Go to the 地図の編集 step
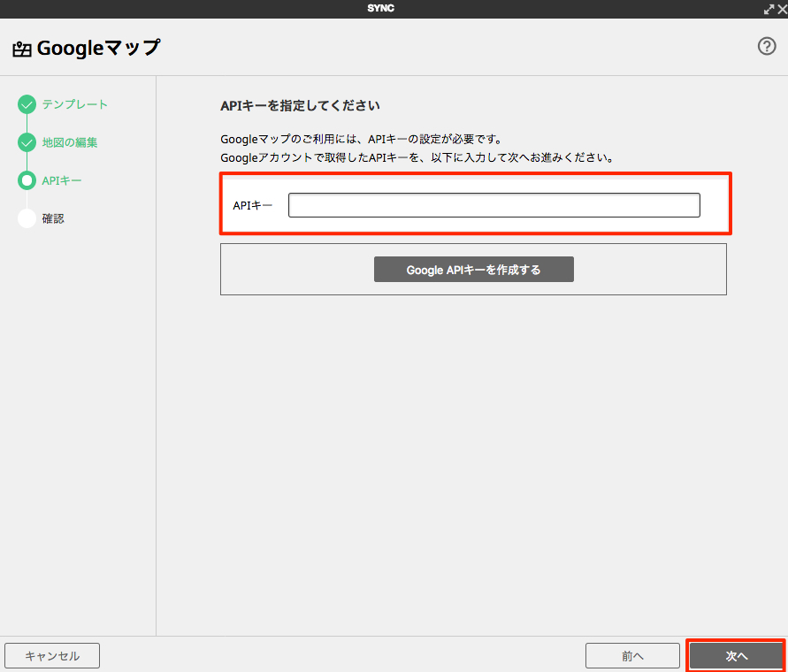Viewport: 788px width, 672px height. (70, 142)
